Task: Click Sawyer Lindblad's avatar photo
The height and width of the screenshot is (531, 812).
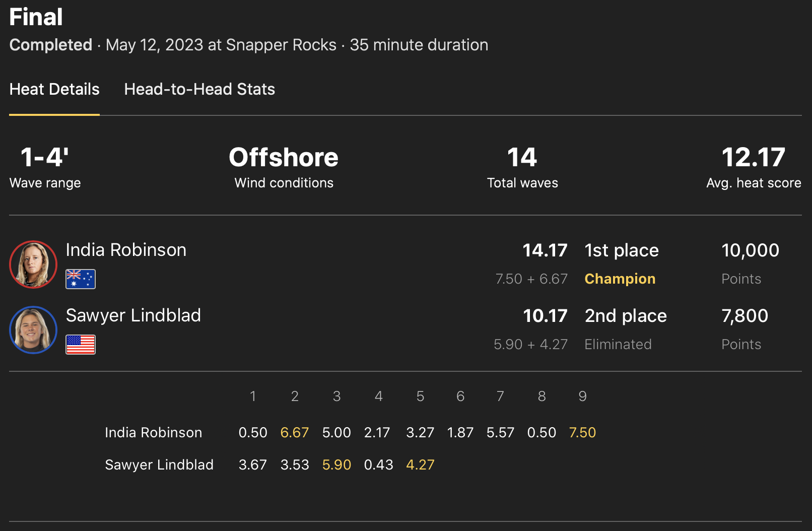Action: tap(33, 330)
